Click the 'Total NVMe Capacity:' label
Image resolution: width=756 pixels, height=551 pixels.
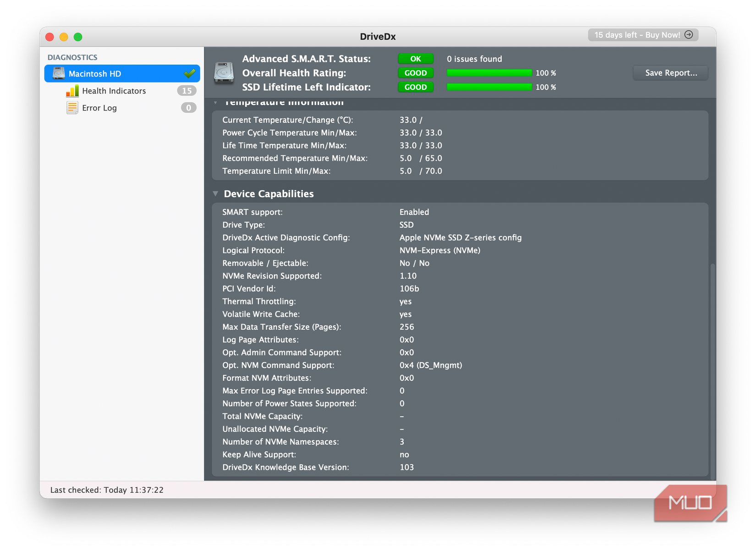pyautogui.click(x=263, y=416)
